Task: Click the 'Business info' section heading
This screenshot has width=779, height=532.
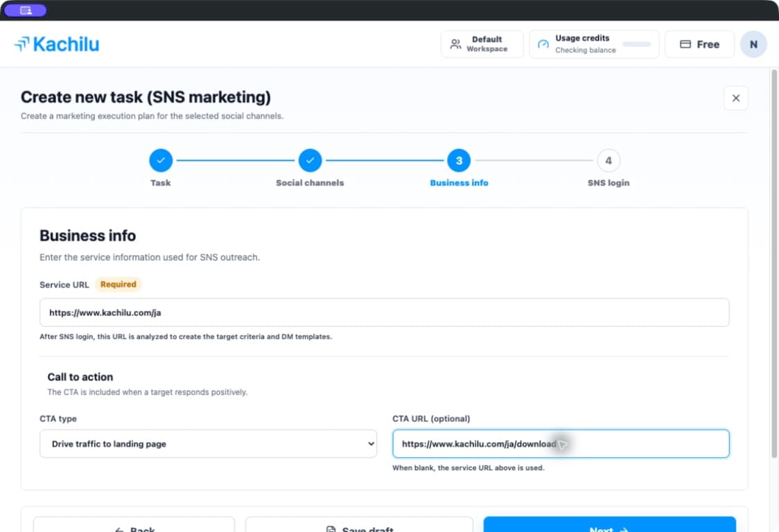Action: tap(87, 236)
